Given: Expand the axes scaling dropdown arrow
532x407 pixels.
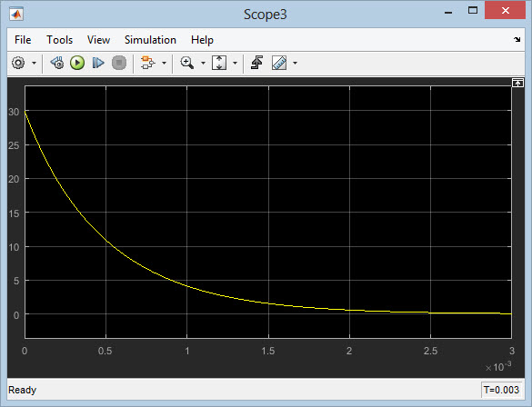Looking at the screenshot, I should tap(236, 63).
